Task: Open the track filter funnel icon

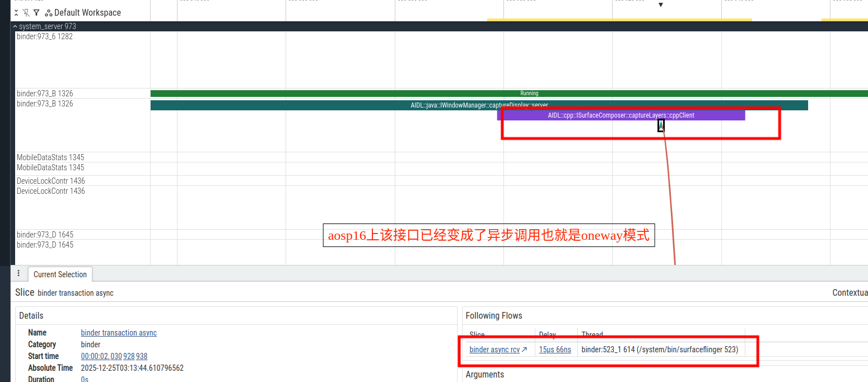Action: (36, 12)
